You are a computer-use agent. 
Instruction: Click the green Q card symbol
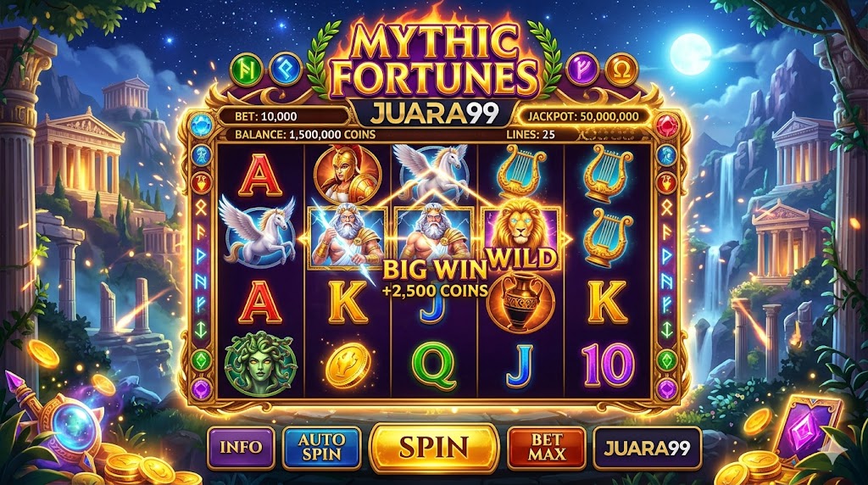click(434, 365)
